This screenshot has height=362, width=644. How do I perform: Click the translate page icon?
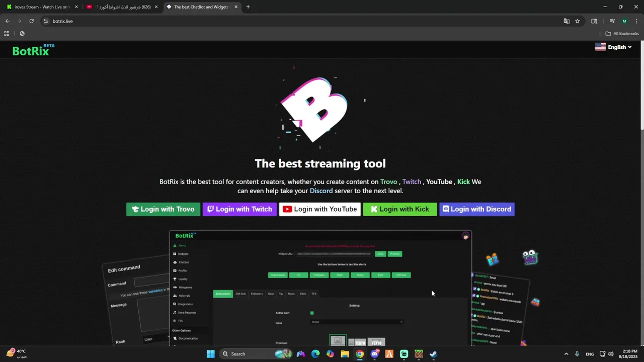pyautogui.click(x=567, y=21)
